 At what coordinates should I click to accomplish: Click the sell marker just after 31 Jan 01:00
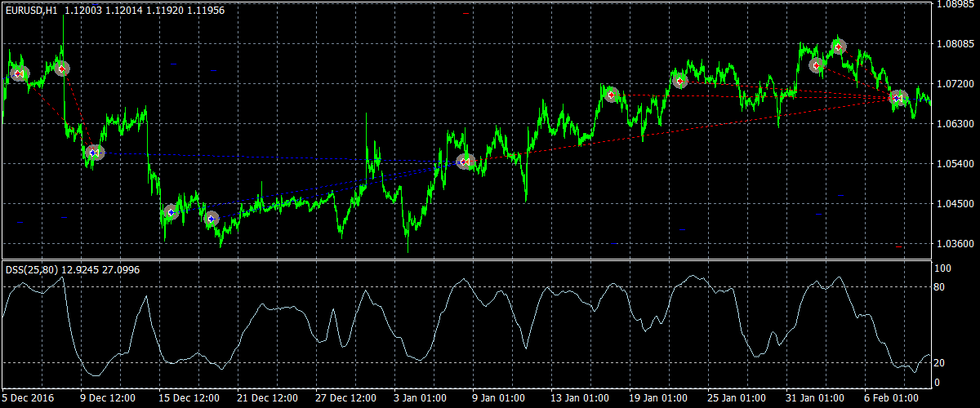click(816, 65)
